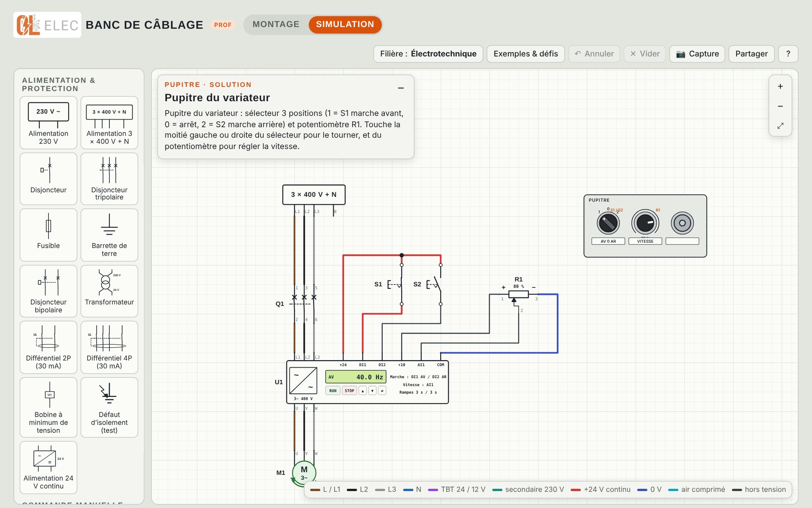This screenshot has width=812, height=508.
Task: Take a Capture of the schematic
Action: [x=697, y=54]
